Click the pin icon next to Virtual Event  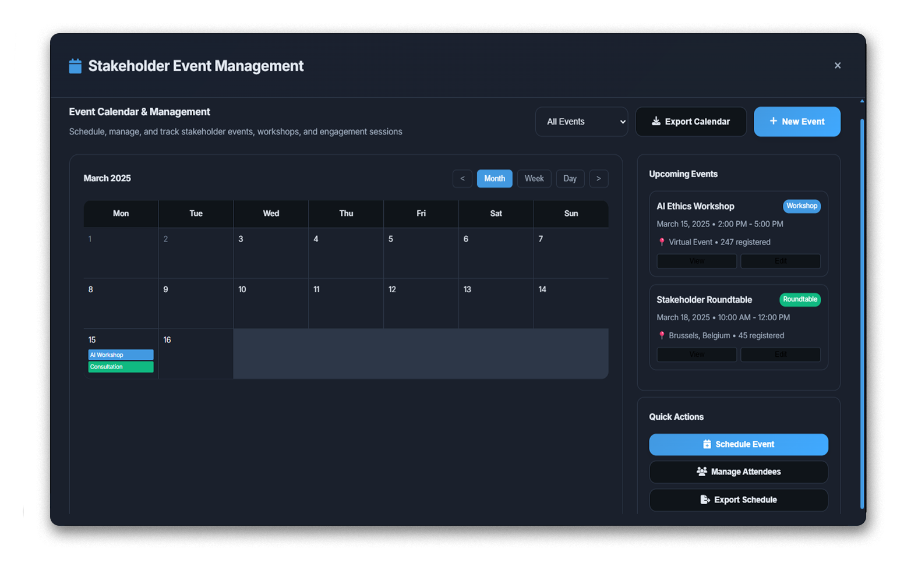pyautogui.click(x=662, y=242)
